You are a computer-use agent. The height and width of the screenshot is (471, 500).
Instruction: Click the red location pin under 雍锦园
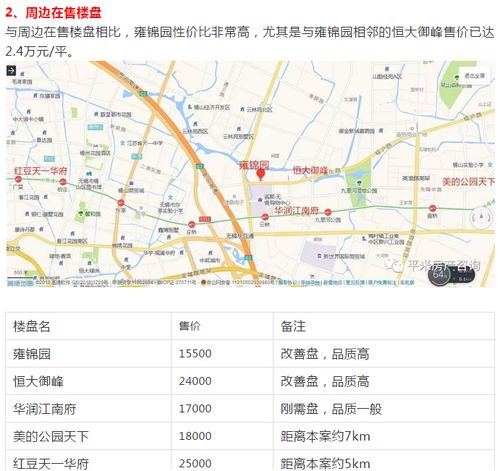(261, 175)
